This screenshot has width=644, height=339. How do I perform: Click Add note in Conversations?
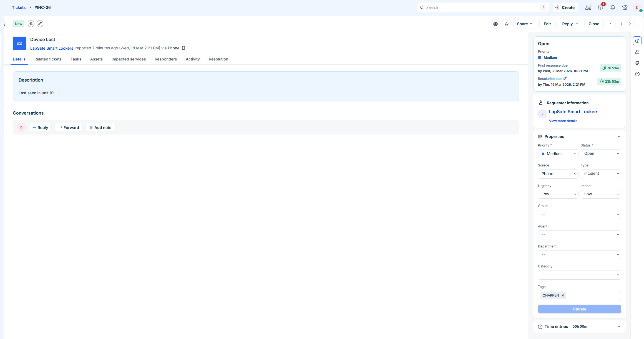click(x=100, y=128)
